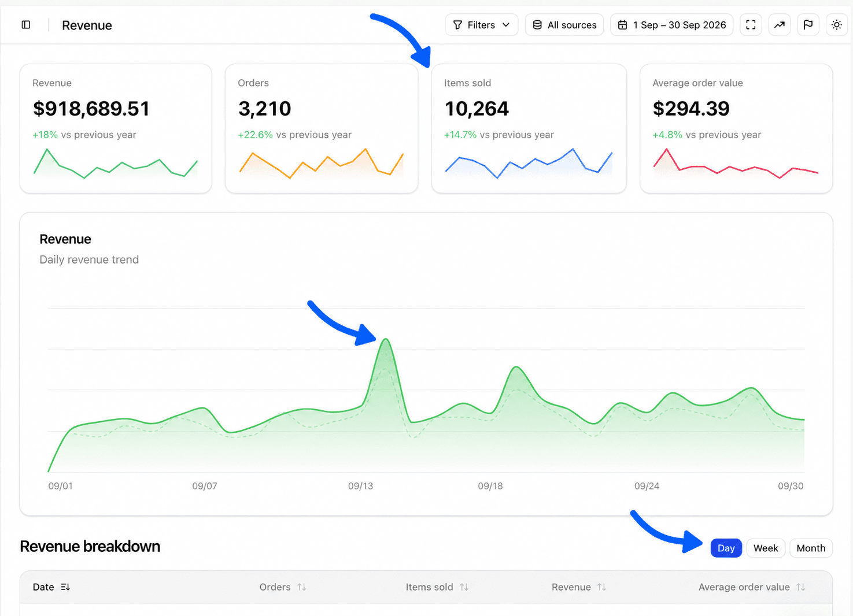This screenshot has height=616, width=853.
Task: Click the +22.6% vs previous year text
Action: [295, 135]
